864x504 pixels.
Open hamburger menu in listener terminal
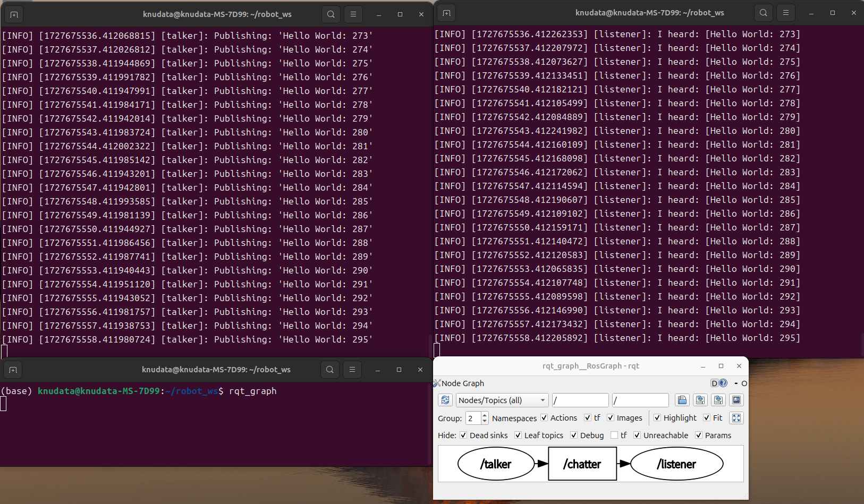click(786, 13)
